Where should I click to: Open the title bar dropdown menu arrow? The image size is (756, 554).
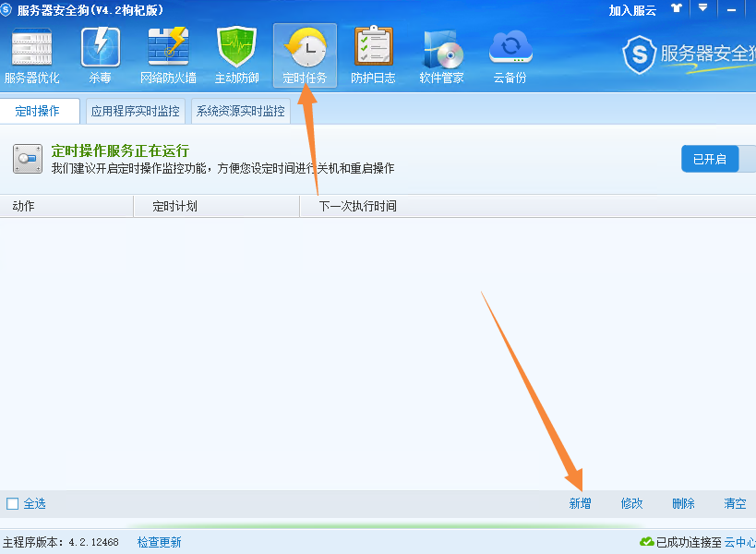coord(703,8)
